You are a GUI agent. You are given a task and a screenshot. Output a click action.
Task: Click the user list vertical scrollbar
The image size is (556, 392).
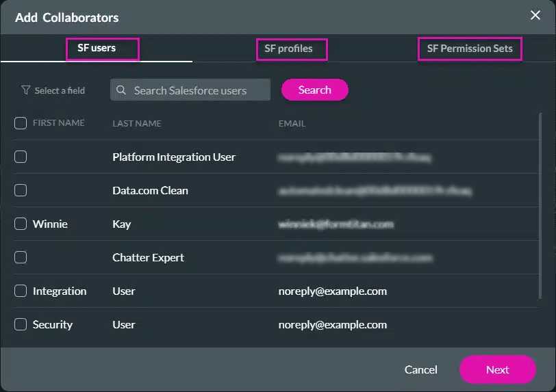point(540,205)
